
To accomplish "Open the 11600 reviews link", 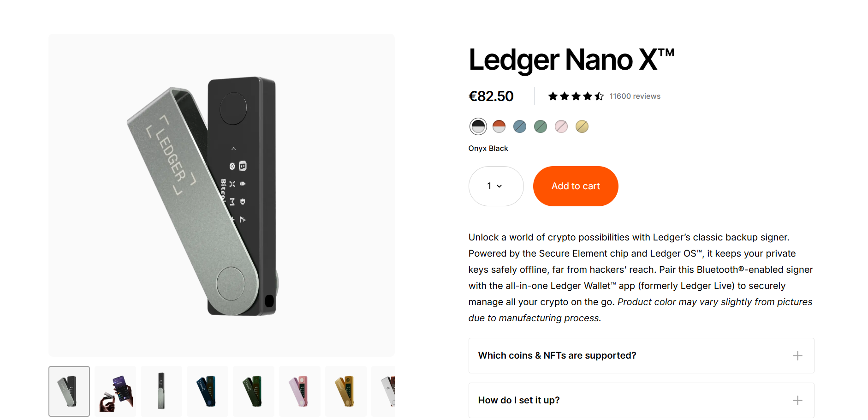I will click(x=635, y=96).
